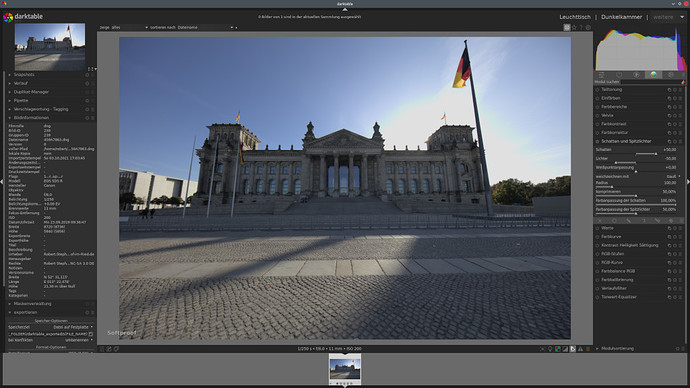Open the weitere views menu
Screen dimensions: 690x388
(x=668, y=17)
